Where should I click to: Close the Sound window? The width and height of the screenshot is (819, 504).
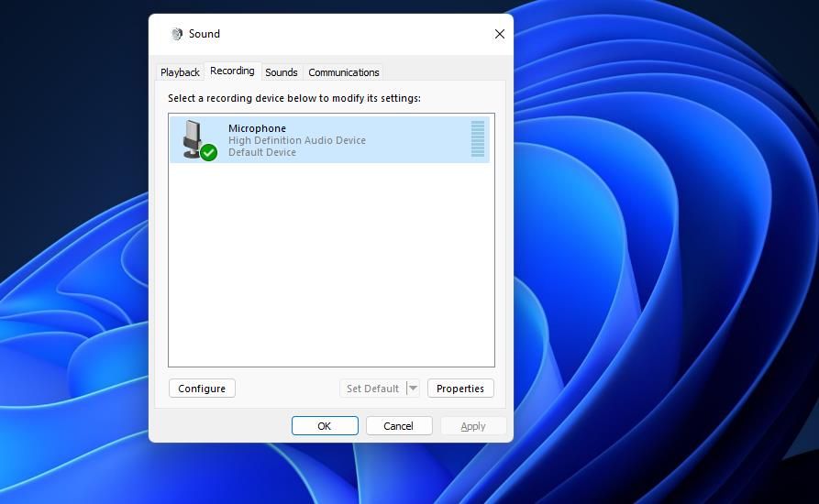(x=499, y=34)
